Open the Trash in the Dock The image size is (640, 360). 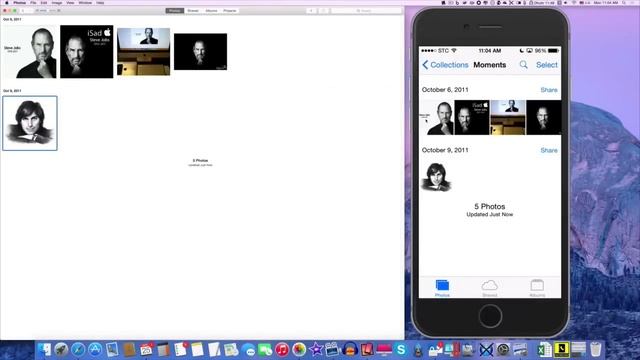596,350
